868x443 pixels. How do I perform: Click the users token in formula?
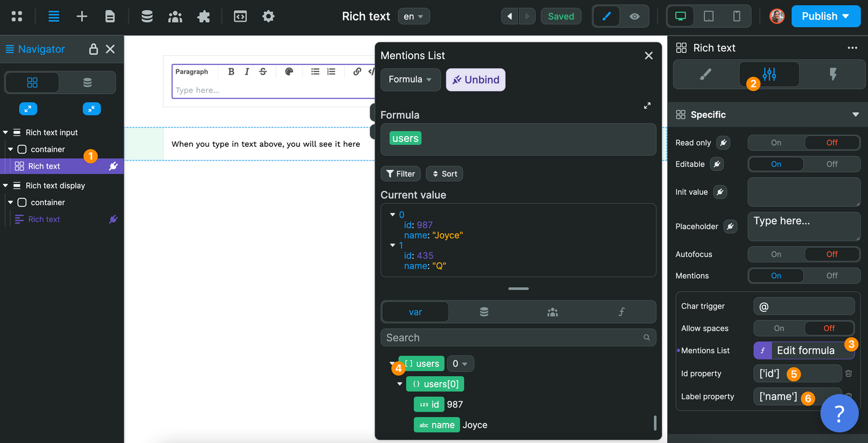pyautogui.click(x=405, y=138)
